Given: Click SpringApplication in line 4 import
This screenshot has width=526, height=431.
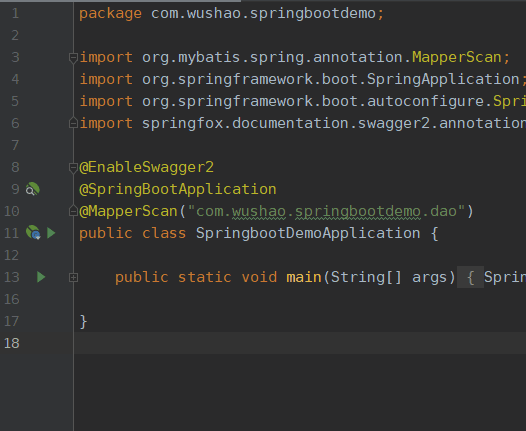Looking at the screenshot, I should point(443,79).
